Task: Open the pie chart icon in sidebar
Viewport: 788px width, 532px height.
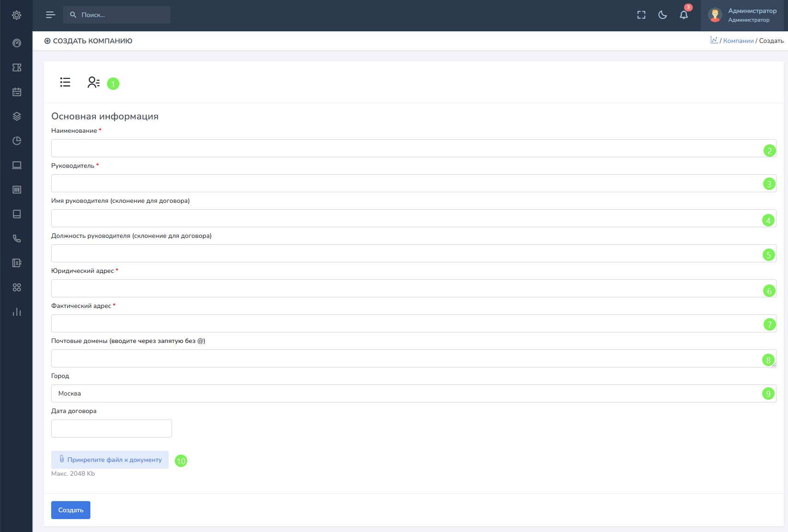Action: [17, 141]
